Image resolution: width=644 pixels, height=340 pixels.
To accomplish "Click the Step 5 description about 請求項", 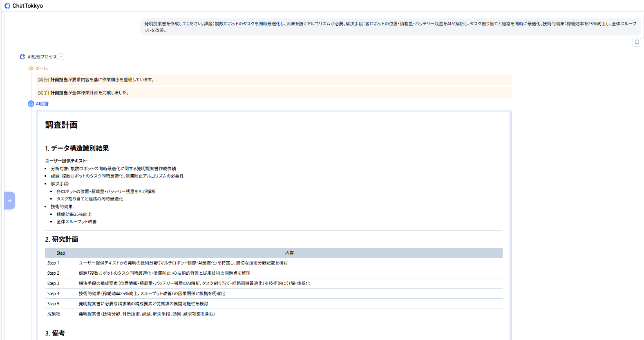I will pos(143,304).
